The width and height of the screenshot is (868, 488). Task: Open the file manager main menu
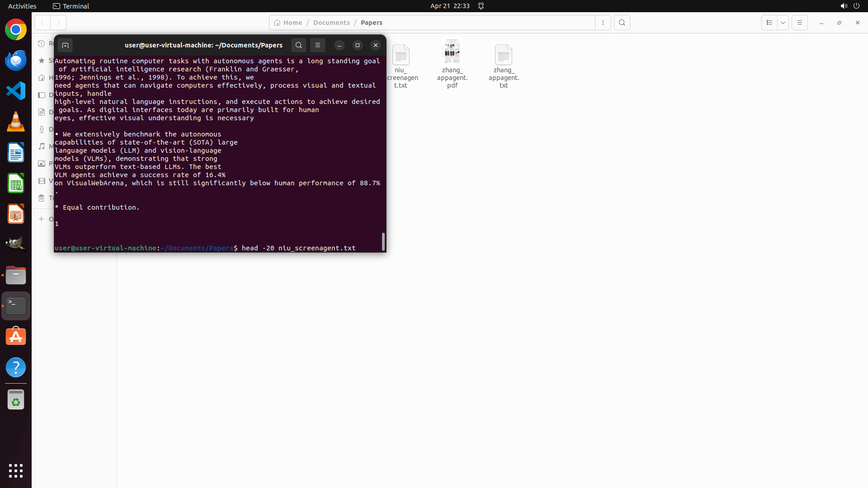pos(800,23)
